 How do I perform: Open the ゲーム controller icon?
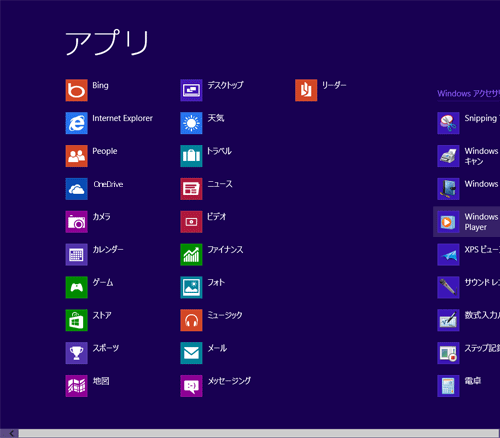click(76, 287)
